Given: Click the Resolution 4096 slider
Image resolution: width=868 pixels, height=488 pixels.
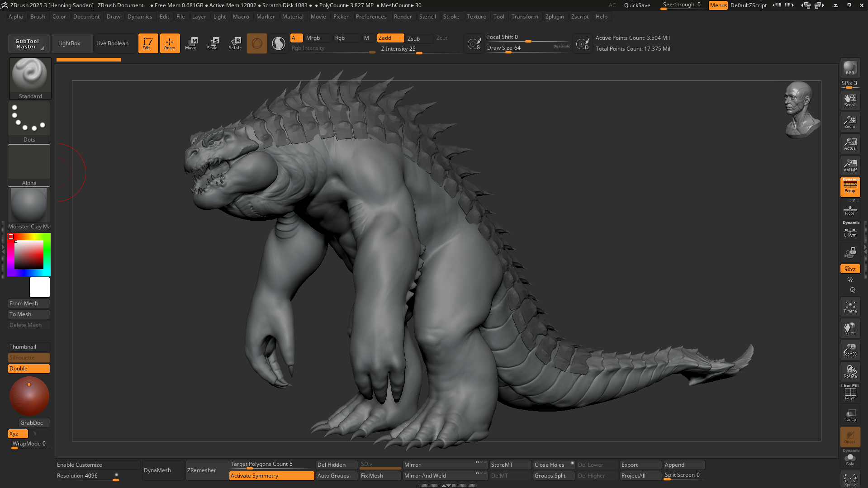Looking at the screenshot, I should coord(88,476).
